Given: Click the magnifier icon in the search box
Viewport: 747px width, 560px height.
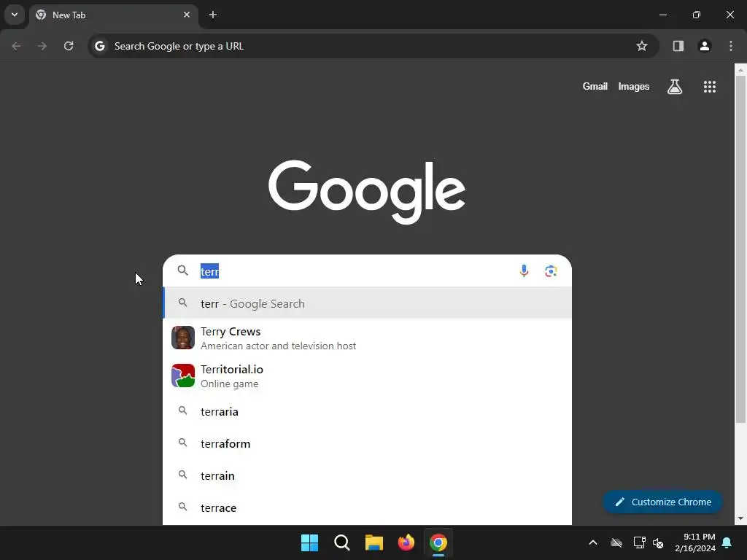Looking at the screenshot, I should click(x=183, y=271).
